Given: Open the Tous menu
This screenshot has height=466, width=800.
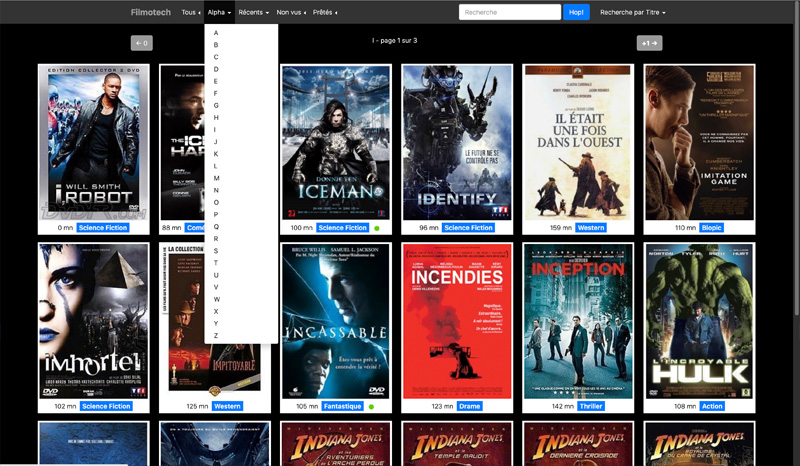Looking at the screenshot, I should [191, 12].
